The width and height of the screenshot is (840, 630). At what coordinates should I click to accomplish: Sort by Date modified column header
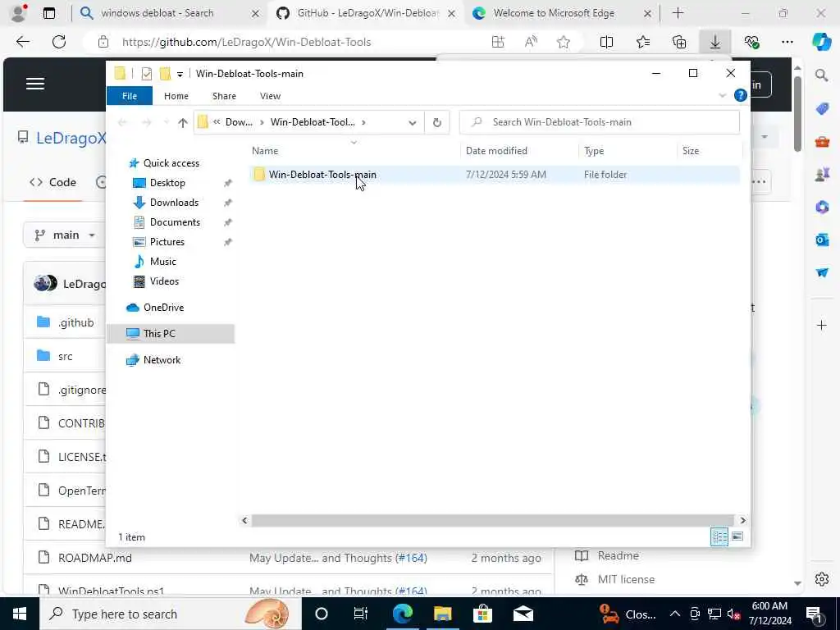click(496, 151)
